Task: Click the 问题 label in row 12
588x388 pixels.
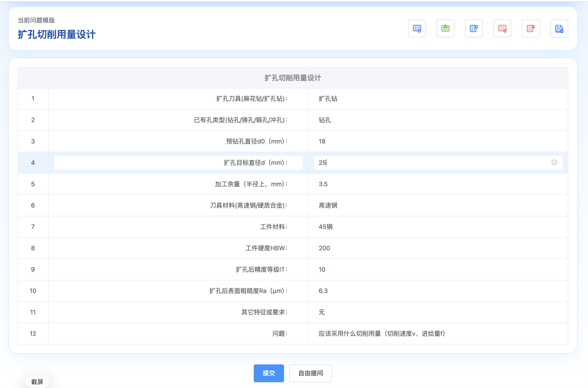Action: point(280,333)
